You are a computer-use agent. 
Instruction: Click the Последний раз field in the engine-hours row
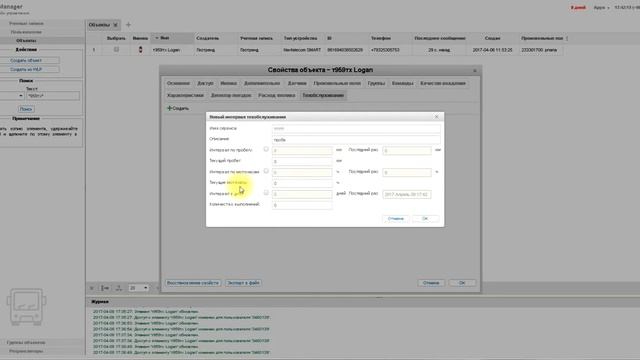coord(407,172)
